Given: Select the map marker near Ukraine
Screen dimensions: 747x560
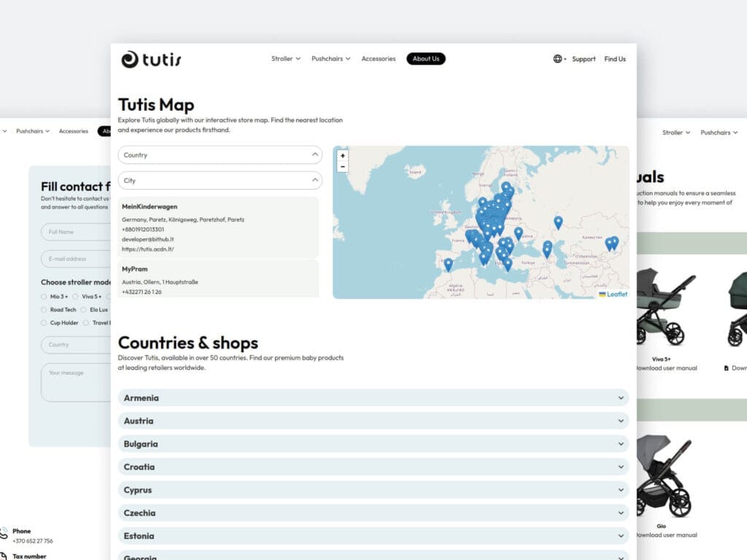Looking at the screenshot, I should pyautogui.click(x=519, y=233).
